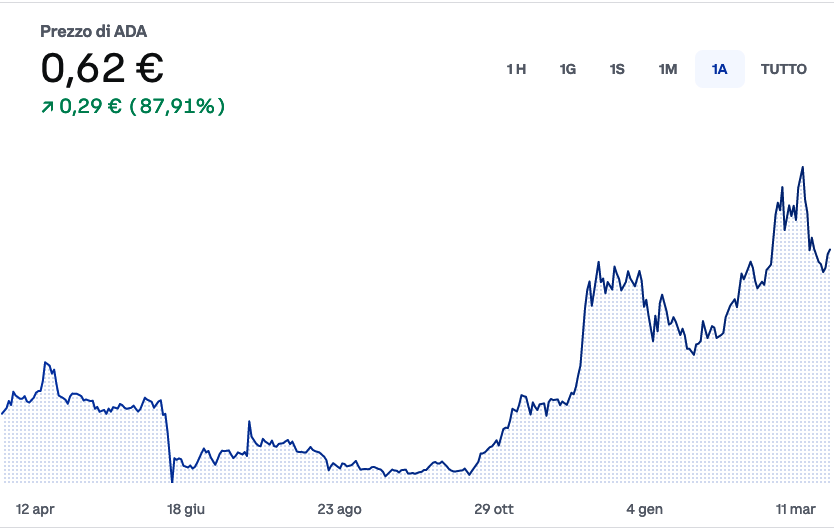Click the 0,29 € gain amount
Screen dimensions: 834x530
coord(90,106)
